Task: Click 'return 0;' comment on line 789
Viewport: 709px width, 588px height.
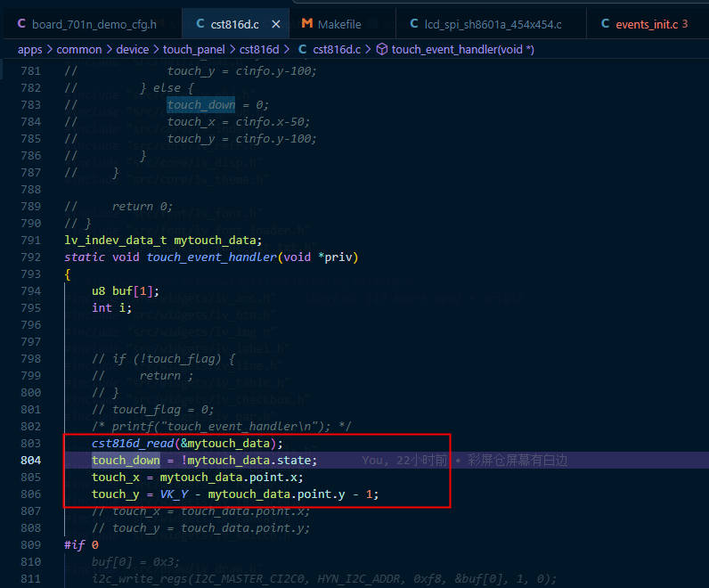Action: (142, 207)
